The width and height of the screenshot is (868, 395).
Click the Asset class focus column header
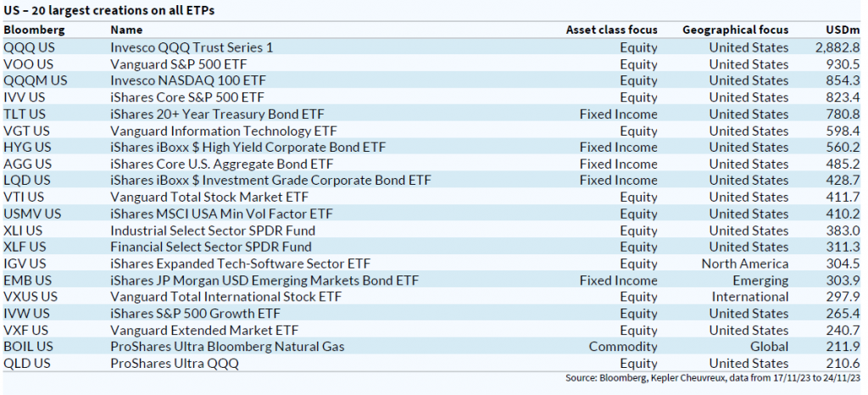(611, 31)
